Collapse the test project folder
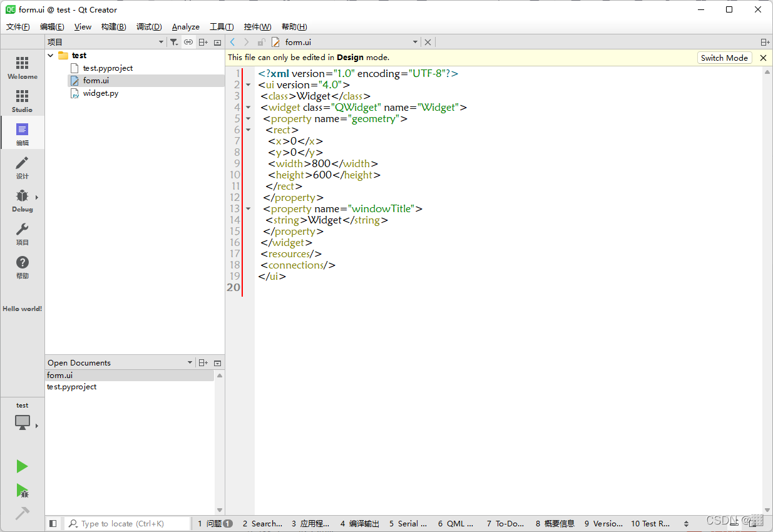 click(x=51, y=55)
